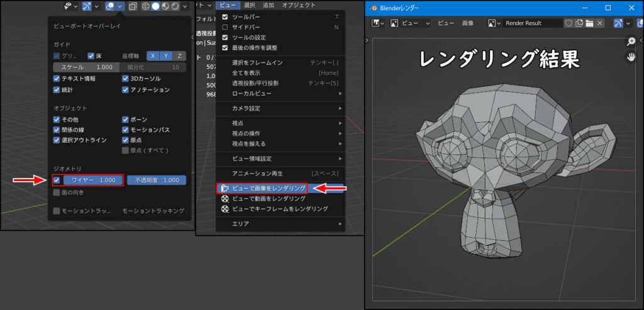Image resolution: width=644 pixels, height=310 pixels.
Task: Open image via folder icon
Action: (x=589, y=23)
